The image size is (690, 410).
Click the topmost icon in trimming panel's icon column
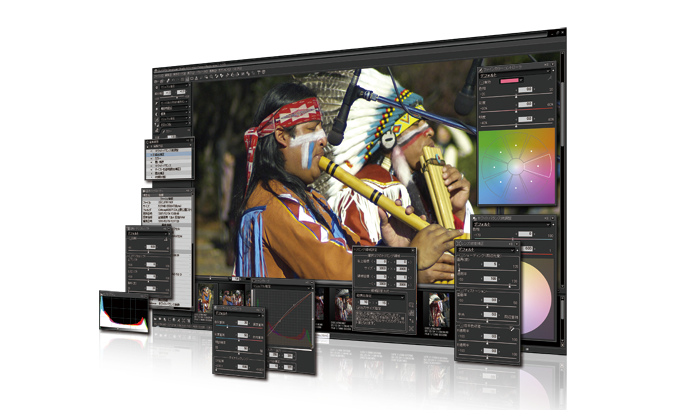[411, 304]
